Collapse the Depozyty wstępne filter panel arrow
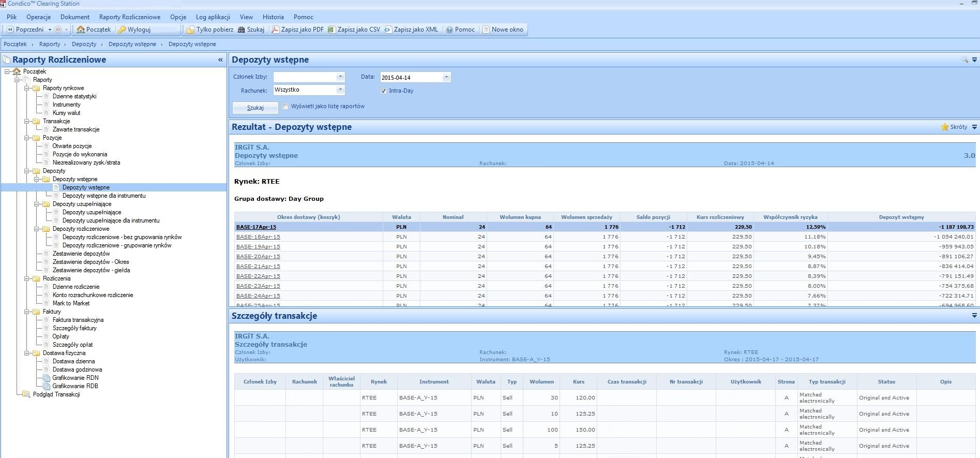The image size is (980, 458). (x=974, y=60)
